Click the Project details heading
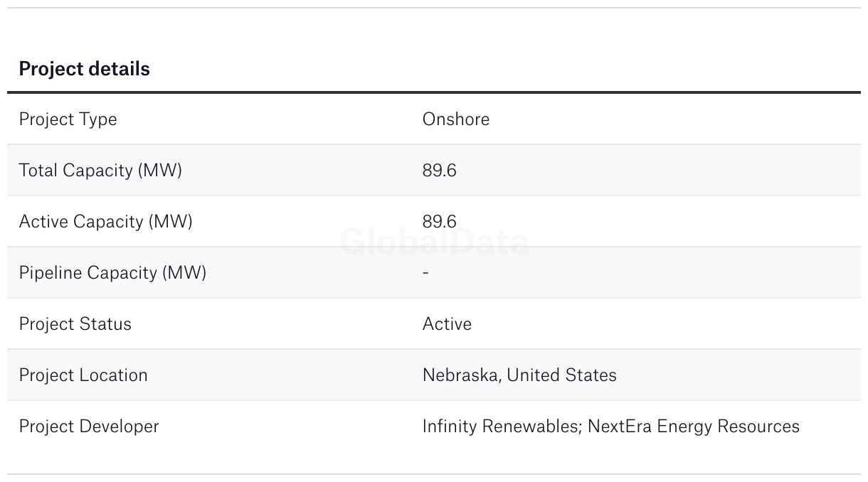 coord(84,69)
